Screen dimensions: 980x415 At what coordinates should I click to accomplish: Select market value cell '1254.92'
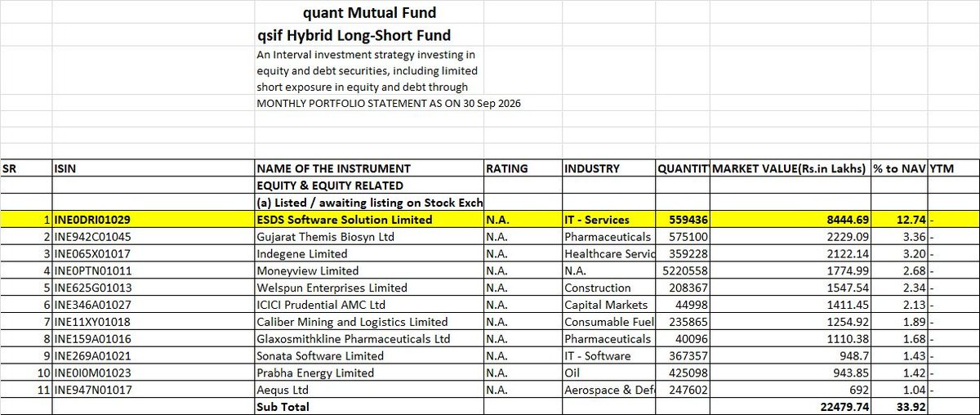click(791, 321)
